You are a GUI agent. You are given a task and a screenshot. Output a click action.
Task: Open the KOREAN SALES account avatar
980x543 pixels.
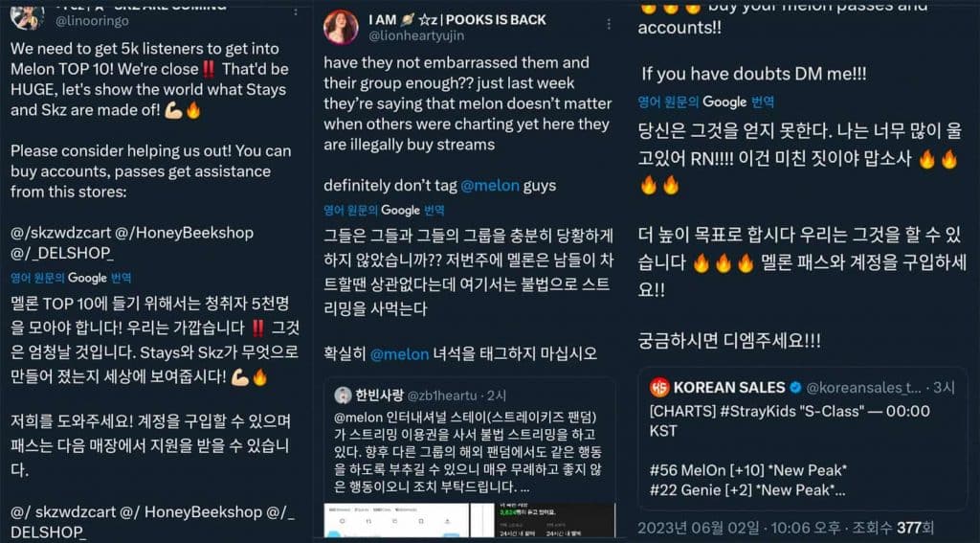click(659, 387)
